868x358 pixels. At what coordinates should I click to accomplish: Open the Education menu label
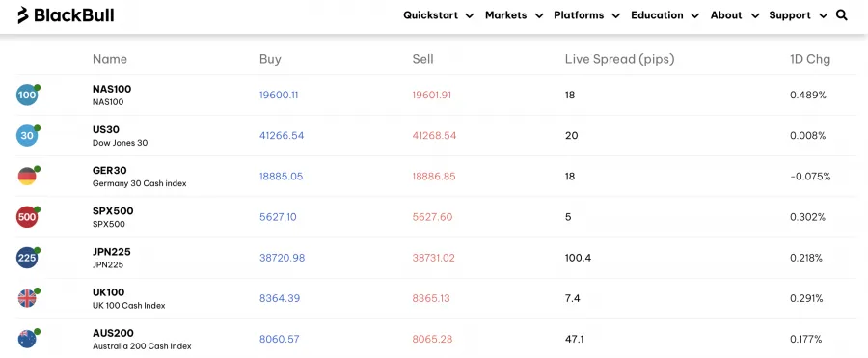[x=657, y=15]
